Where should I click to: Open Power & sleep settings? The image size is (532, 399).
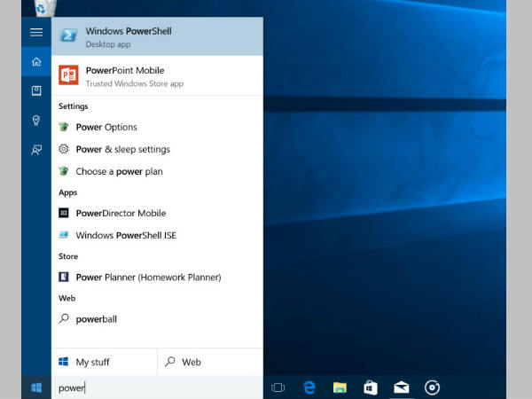click(x=122, y=150)
